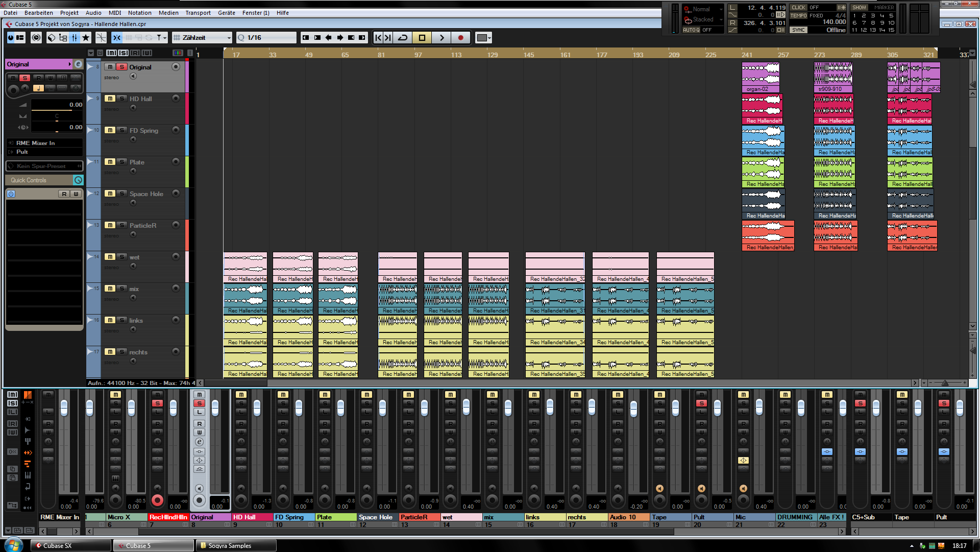Screen dimensions: 980x552
Task: Open the Zählzeit grid type dropdown
Action: click(x=202, y=37)
